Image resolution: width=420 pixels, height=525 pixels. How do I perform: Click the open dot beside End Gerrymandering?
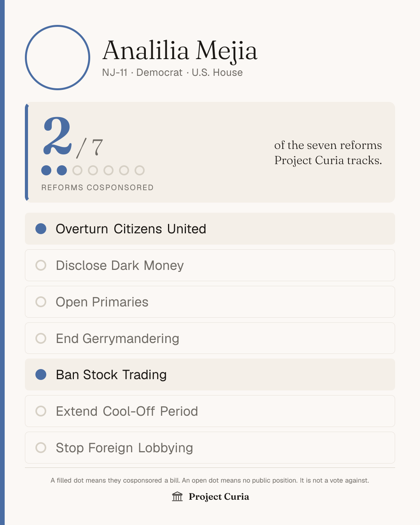click(41, 338)
